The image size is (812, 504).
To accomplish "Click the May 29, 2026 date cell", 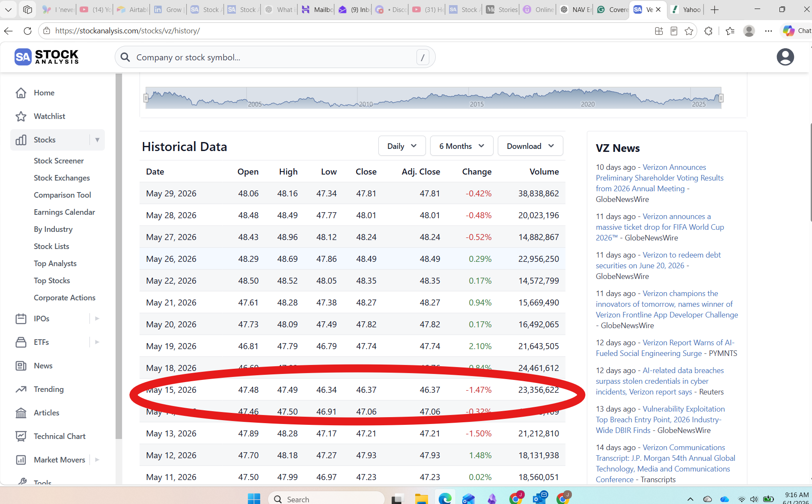I will (171, 193).
